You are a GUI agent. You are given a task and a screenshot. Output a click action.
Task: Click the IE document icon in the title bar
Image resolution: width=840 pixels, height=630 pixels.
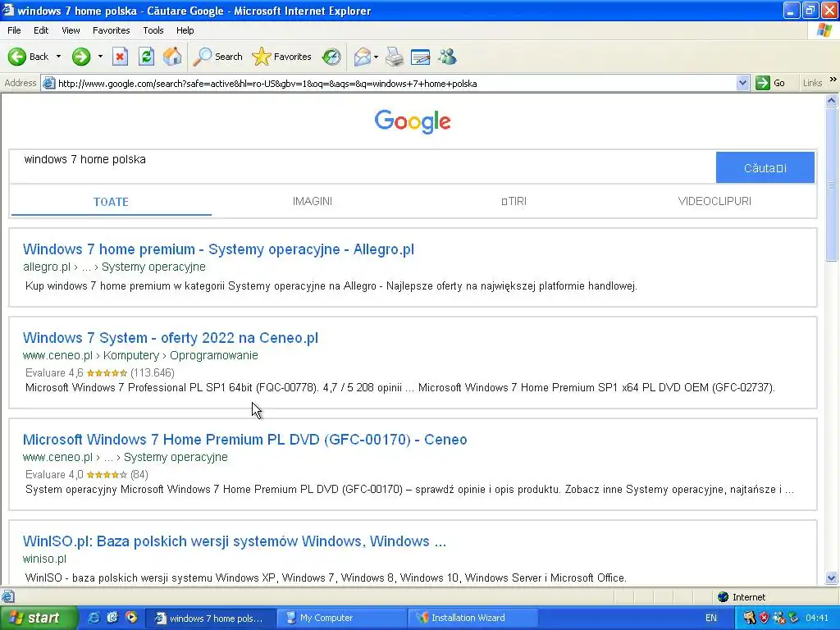7,10
